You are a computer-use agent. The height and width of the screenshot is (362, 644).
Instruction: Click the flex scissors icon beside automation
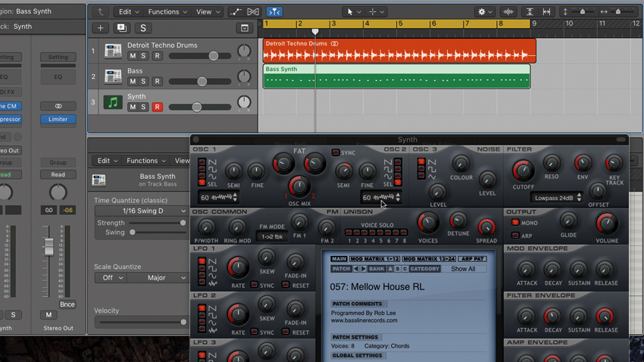(253, 12)
